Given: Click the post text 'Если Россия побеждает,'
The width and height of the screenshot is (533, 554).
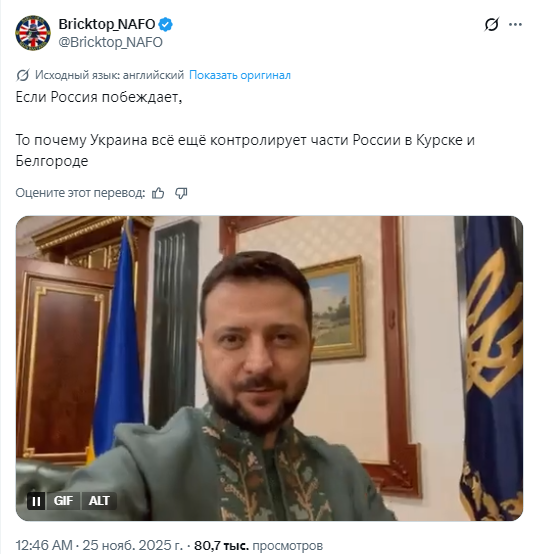Looking at the screenshot, I should pos(99,97).
